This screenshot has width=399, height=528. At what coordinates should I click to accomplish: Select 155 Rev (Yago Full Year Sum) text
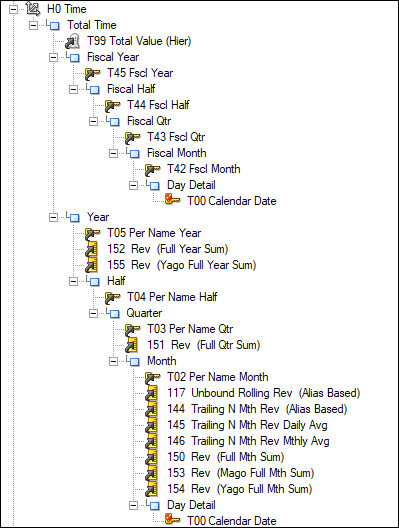tap(182, 265)
